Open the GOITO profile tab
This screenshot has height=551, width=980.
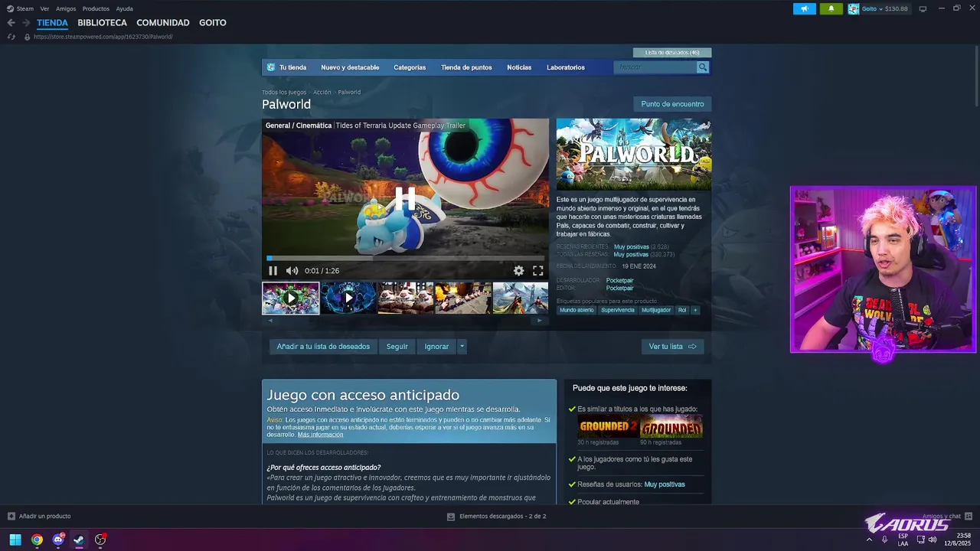pyautogui.click(x=213, y=23)
